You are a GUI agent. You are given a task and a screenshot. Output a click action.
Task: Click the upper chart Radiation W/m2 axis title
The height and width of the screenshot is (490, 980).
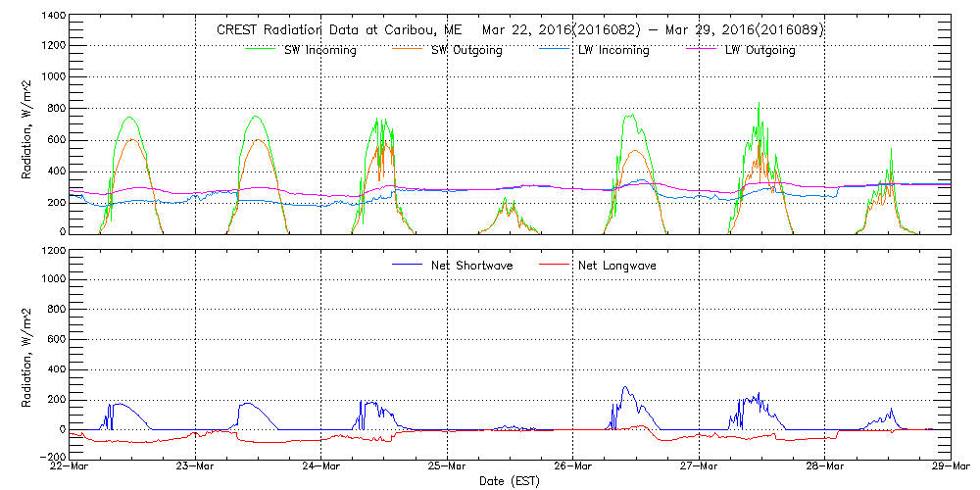pyautogui.click(x=27, y=125)
